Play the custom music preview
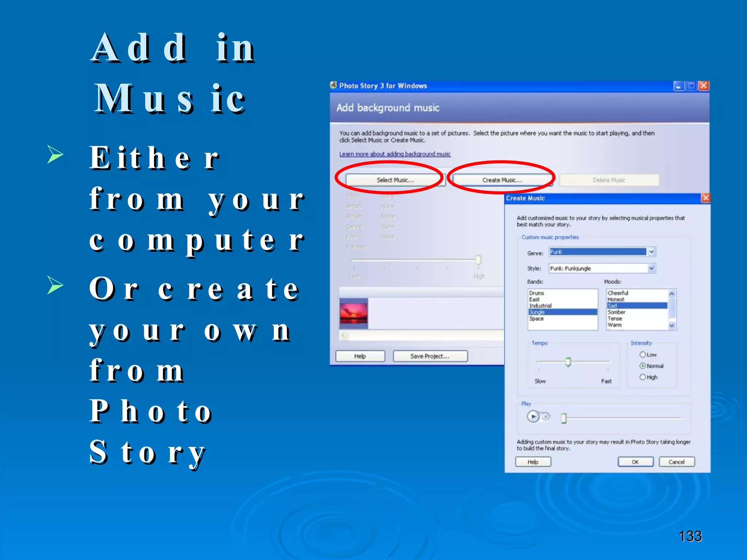This screenshot has width=747, height=560. click(x=533, y=416)
